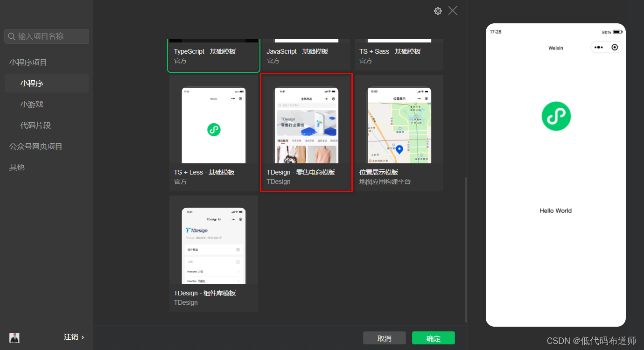
Task: Click the 取消 cancel button
Action: tap(385, 338)
